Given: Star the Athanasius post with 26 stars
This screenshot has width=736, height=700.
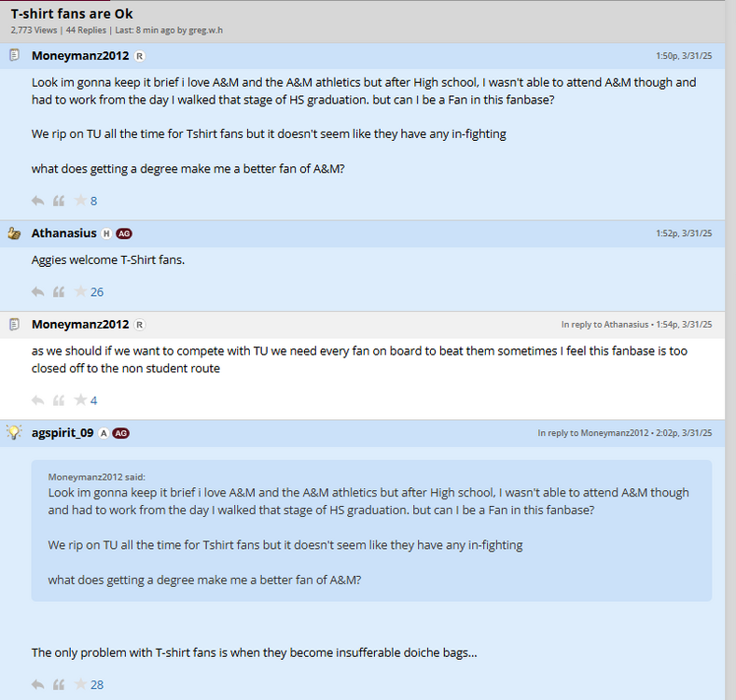Looking at the screenshot, I should (x=80, y=292).
